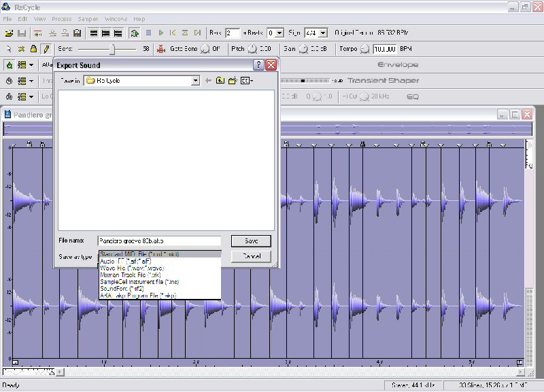
Task: Select the pencil tool in the toolbar
Action: pyautogui.click(x=46, y=49)
